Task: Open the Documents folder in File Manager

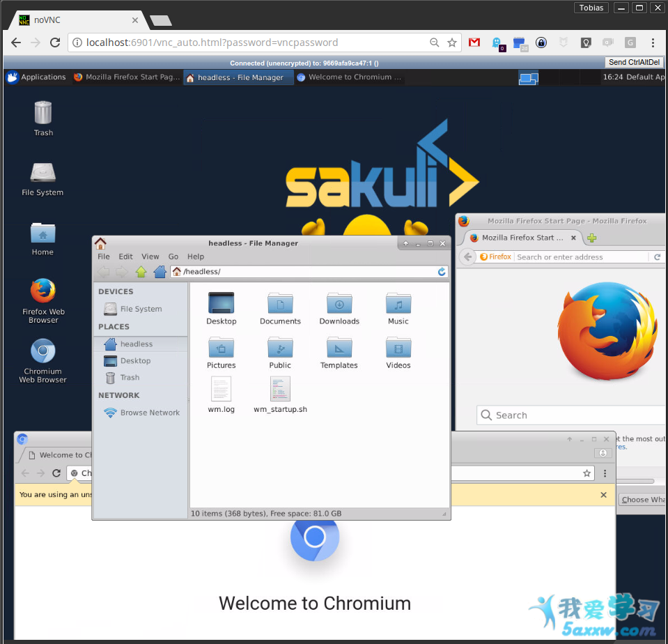Action: click(x=280, y=309)
